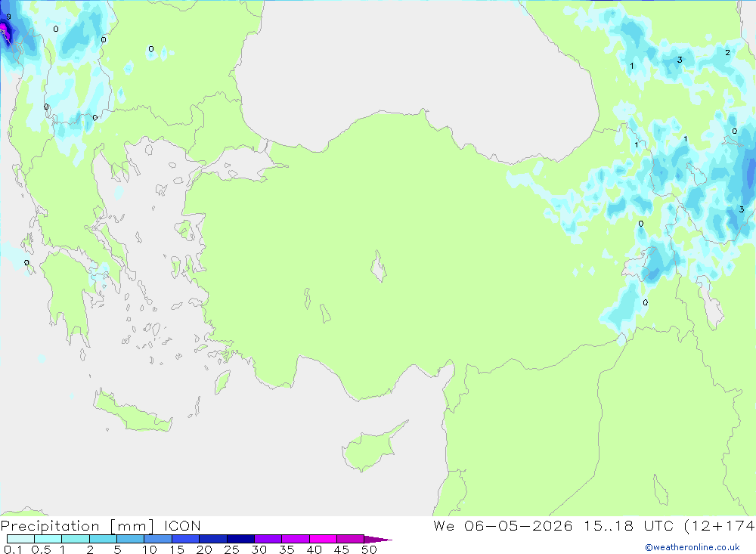Open the weatheronline.co.uk copyright link
This screenshot has width=756, height=554.
[692, 547]
